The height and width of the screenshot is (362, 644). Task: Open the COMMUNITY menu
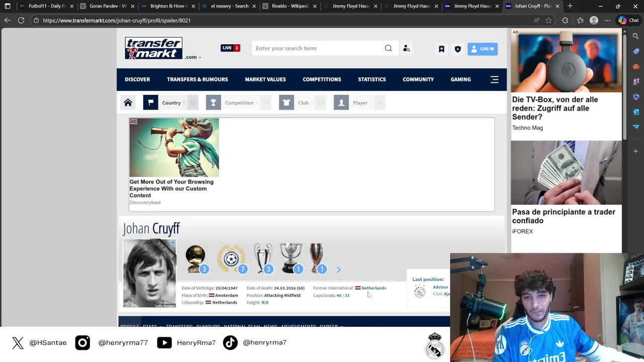(418, 79)
